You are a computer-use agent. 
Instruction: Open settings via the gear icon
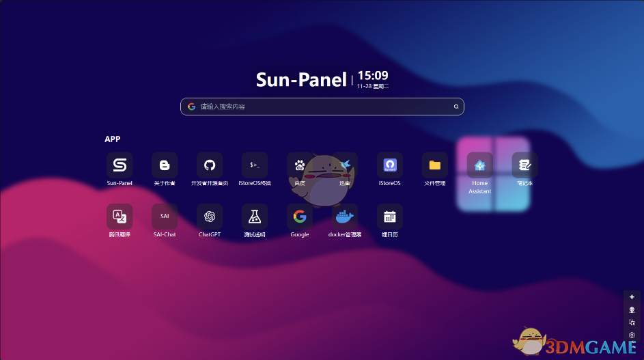click(632, 335)
